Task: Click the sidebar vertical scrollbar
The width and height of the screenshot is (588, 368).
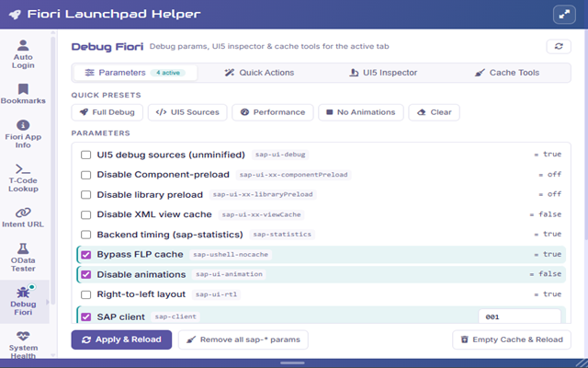Action: tap(53, 170)
